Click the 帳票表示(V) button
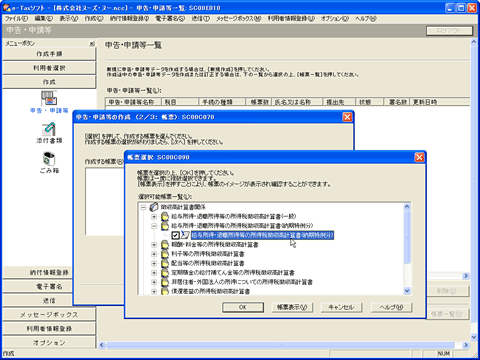Screen dimensions: 480x360 (292, 307)
